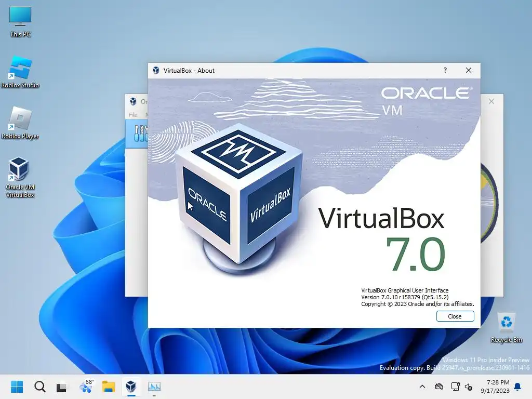Screen dimensions: 532x399
Task: Open the This PC desktop icon
Action: pyautogui.click(x=20, y=22)
